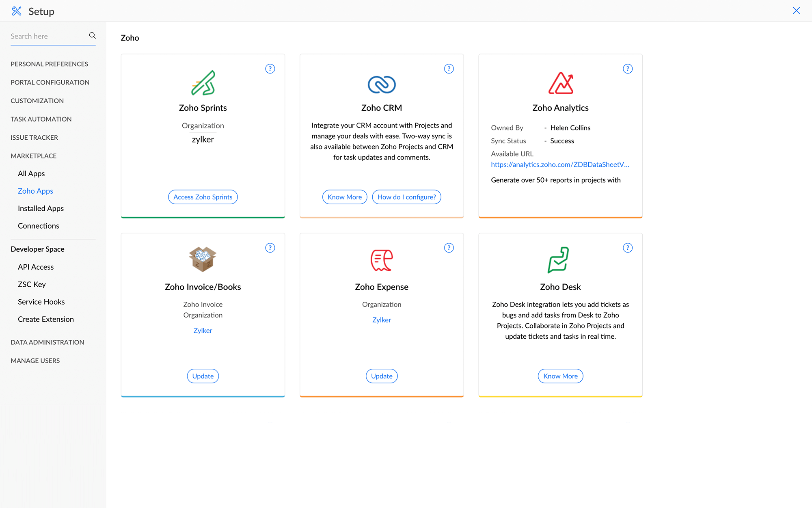
Task: Select Zoho Apps menu item
Action: tap(35, 191)
